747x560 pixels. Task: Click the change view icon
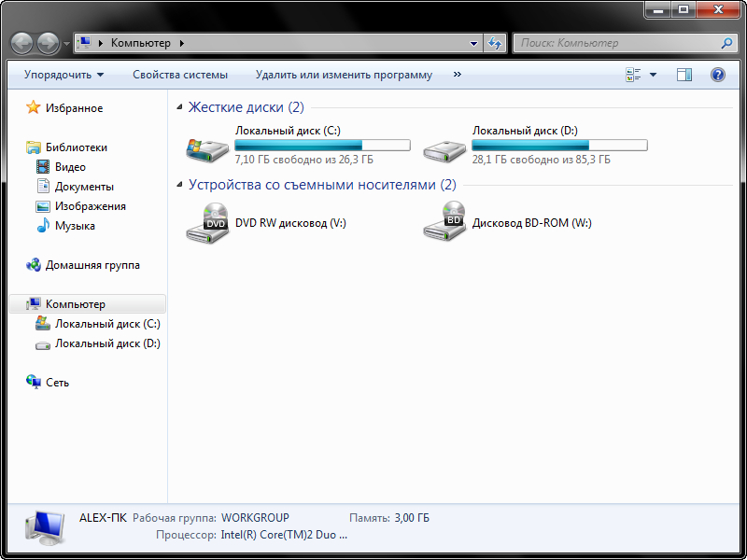click(633, 75)
